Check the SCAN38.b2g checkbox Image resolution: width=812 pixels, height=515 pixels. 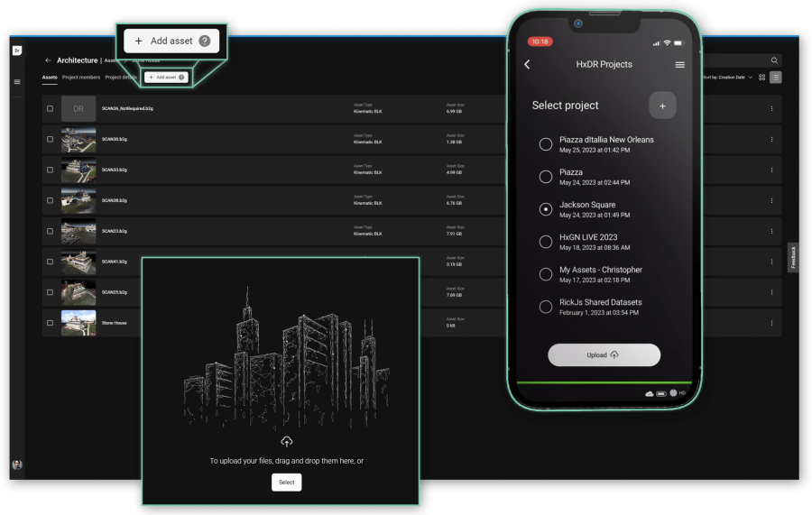[x=51, y=200]
